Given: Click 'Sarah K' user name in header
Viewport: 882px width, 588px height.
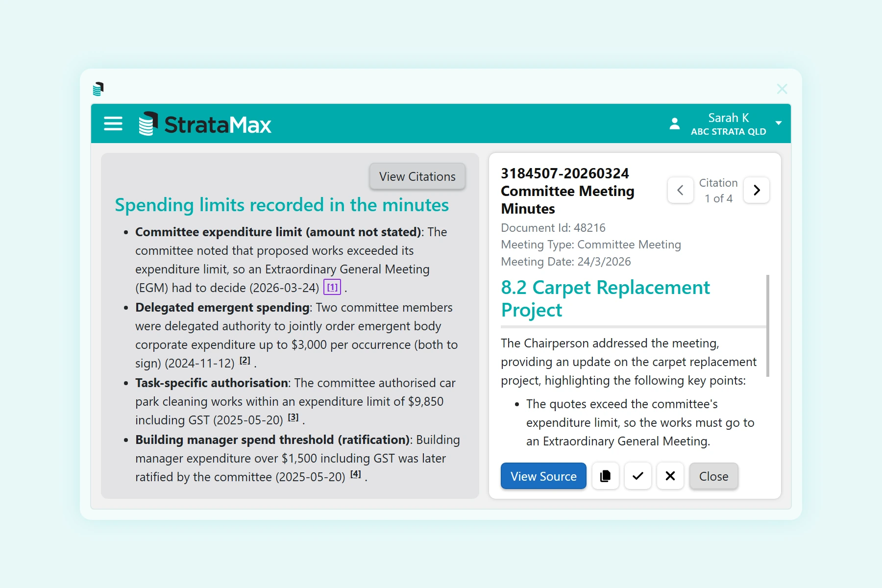Looking at the screenshot, I should click(x=729, y=118).
